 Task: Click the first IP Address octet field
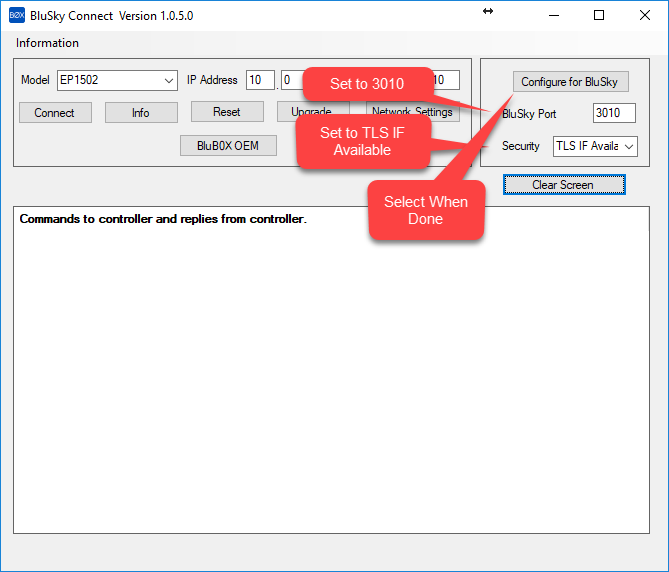click(x=260, y=80)
